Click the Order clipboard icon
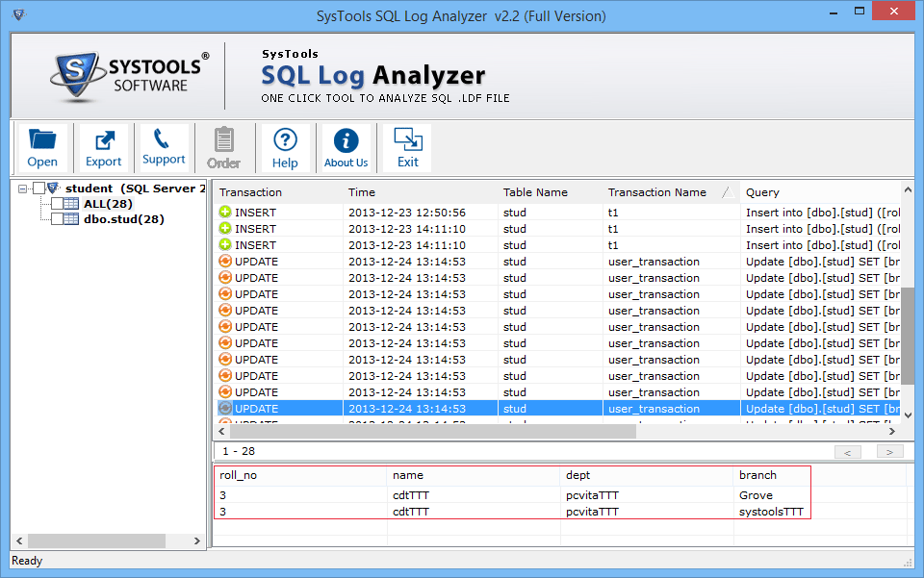Screen dimensions: 924x578 click(x=224, y=148)
